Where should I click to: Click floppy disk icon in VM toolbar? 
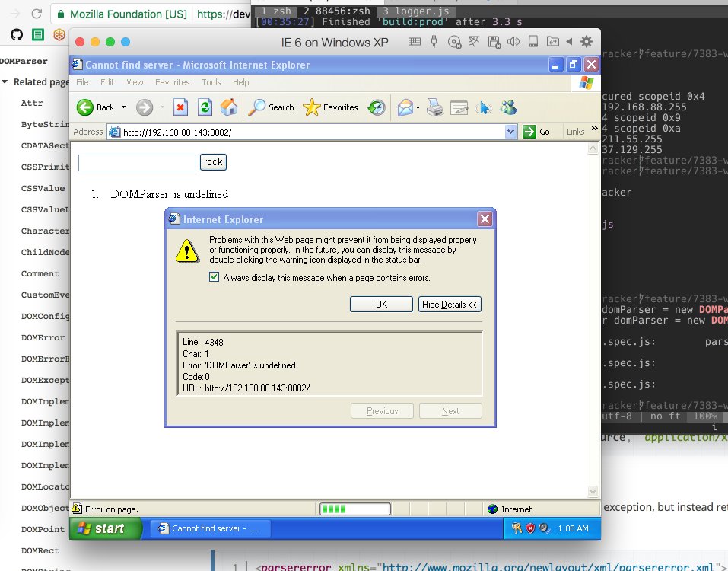[x=494, y=43]
